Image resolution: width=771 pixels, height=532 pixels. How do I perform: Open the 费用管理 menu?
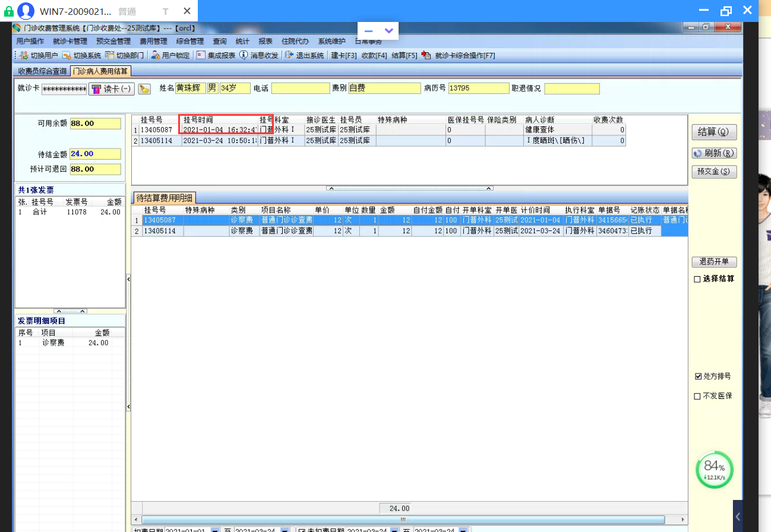(153, 42)
